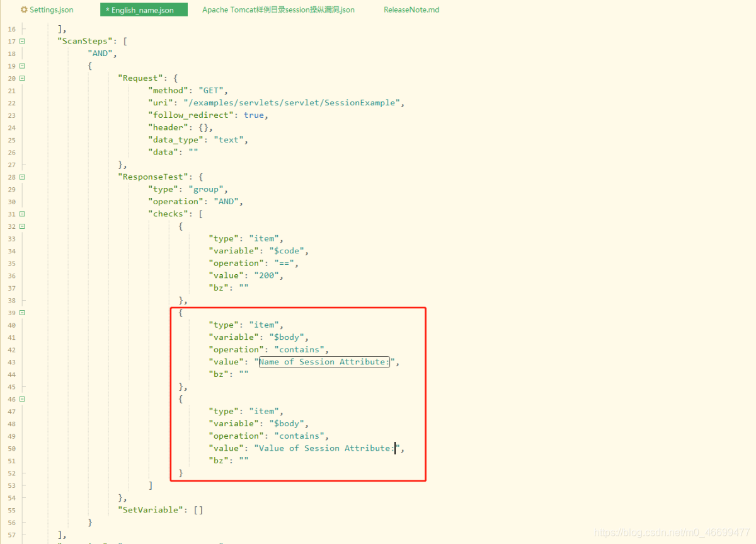The image size is (756, 544).
Task: Click the "GET" method value
Action: pos(211,90)
